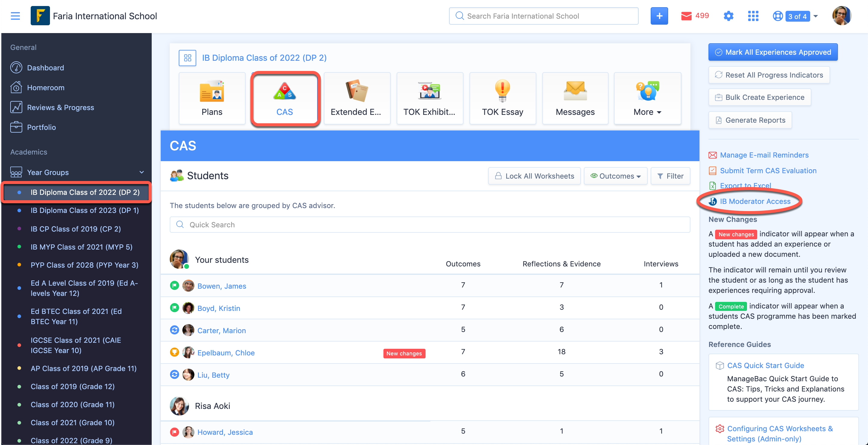Open Manage E-mail Reminders link
Viewport: 868px width, 445px height.
(764, 155)
